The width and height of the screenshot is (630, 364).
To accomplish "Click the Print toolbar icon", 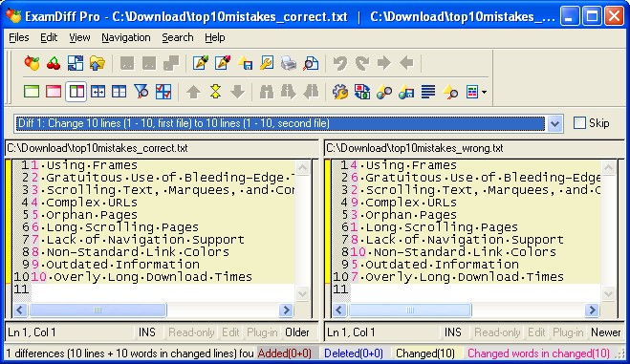I will (x=289, y=63).
